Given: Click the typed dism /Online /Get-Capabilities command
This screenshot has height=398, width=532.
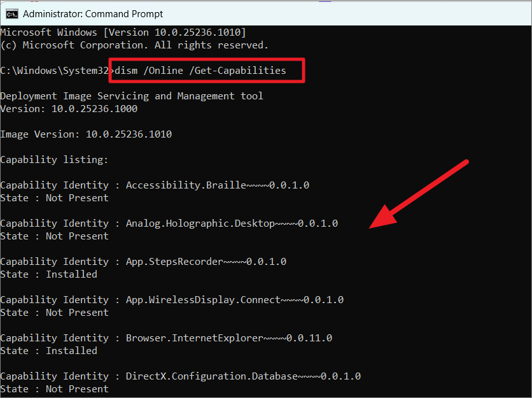Looking at the screenshot, I should click(200, 71).
